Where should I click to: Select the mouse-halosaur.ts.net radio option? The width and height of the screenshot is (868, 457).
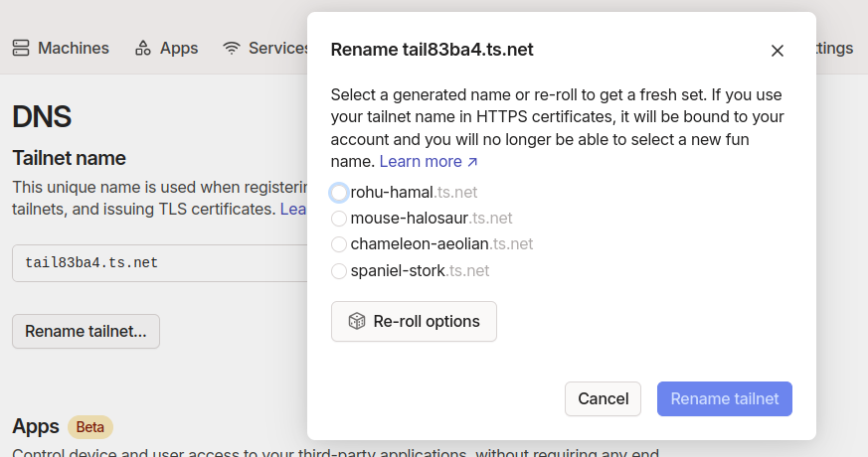point(339,219)
